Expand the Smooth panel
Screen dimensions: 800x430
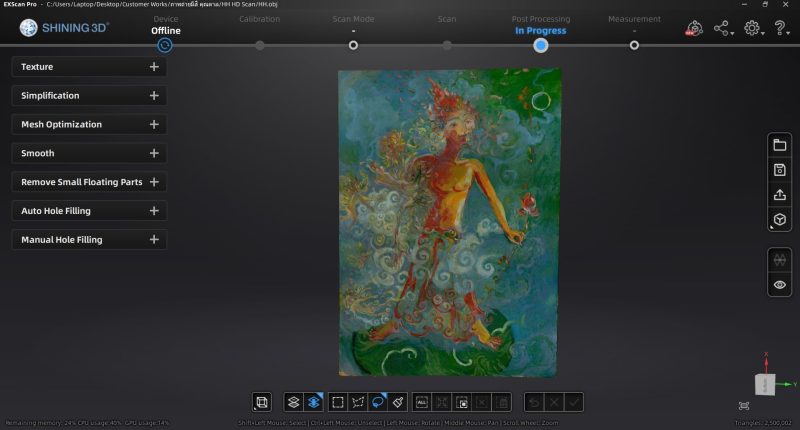point(154,153)
